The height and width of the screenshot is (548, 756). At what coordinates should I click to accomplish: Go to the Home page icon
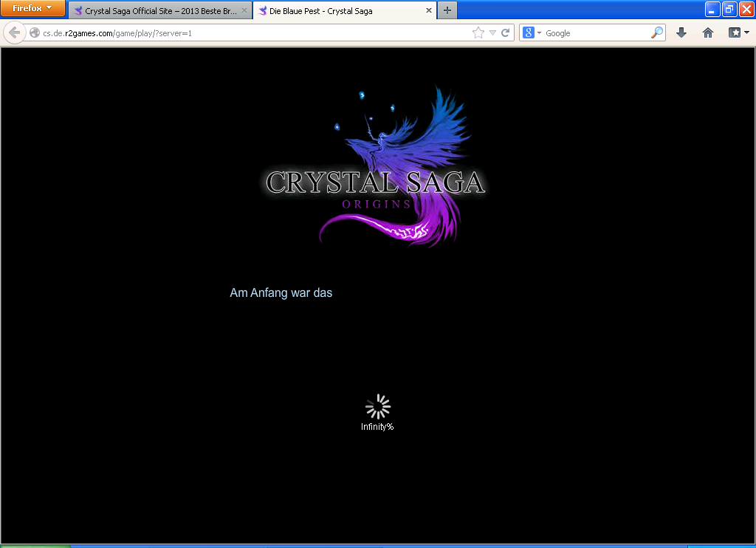coord(707,32)
